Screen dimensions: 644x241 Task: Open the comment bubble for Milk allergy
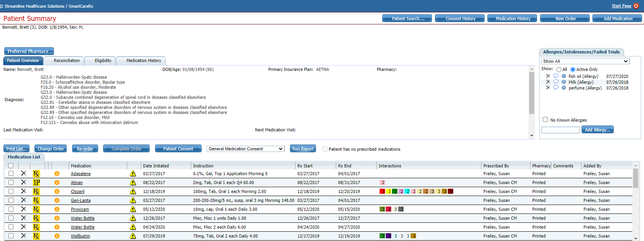[556, 82]
